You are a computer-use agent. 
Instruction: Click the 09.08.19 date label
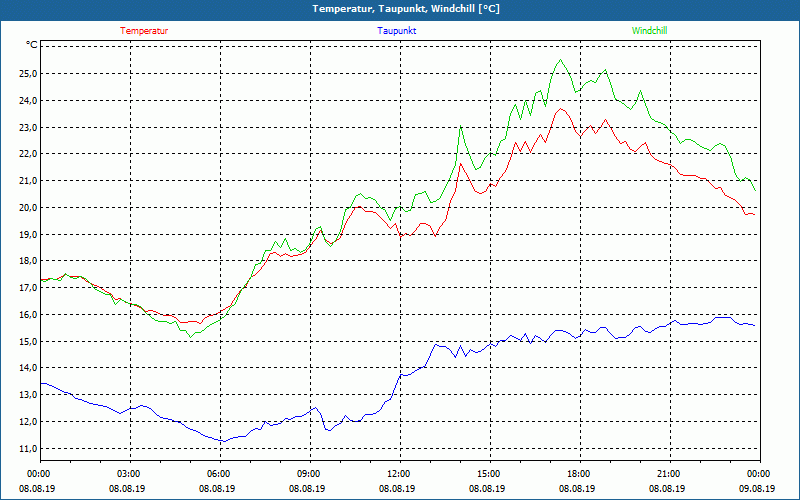tap(757, 488)
